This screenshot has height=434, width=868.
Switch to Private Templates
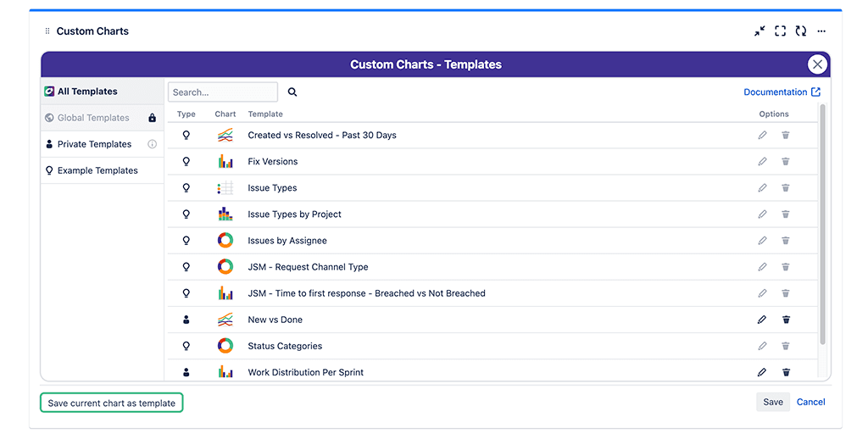(94, 144)
